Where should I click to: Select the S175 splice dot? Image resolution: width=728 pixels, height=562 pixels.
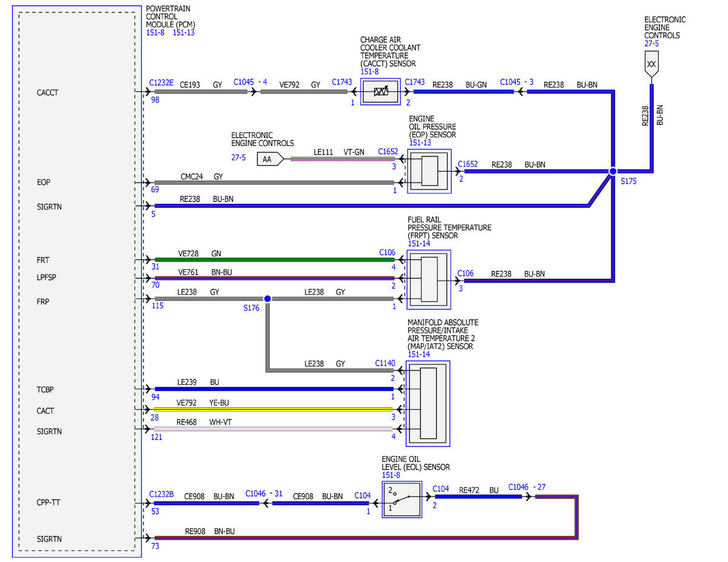pyautogui.click(x=613, y=172)
